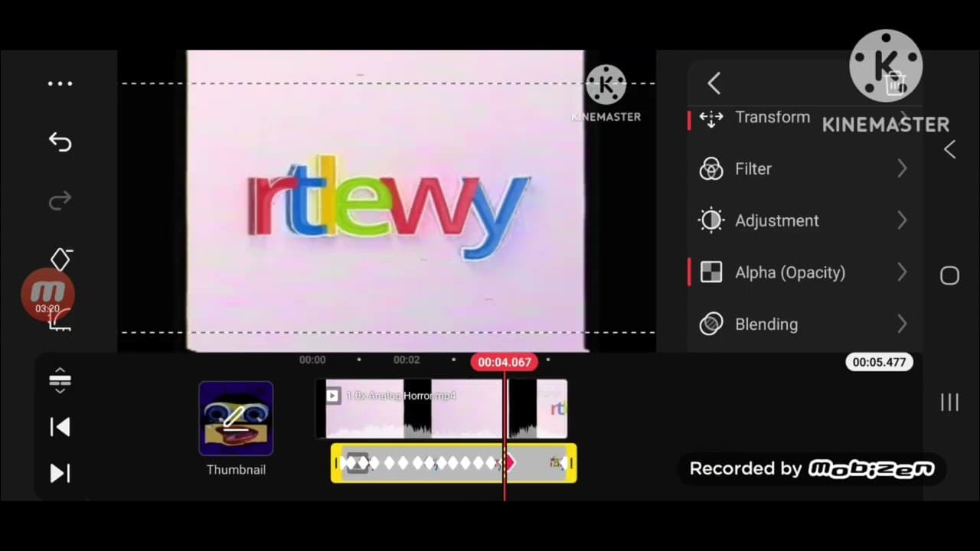The width and height of the screenshot is (980, 551).
Task: Open the Adjustment option
Action: point(805,220)
